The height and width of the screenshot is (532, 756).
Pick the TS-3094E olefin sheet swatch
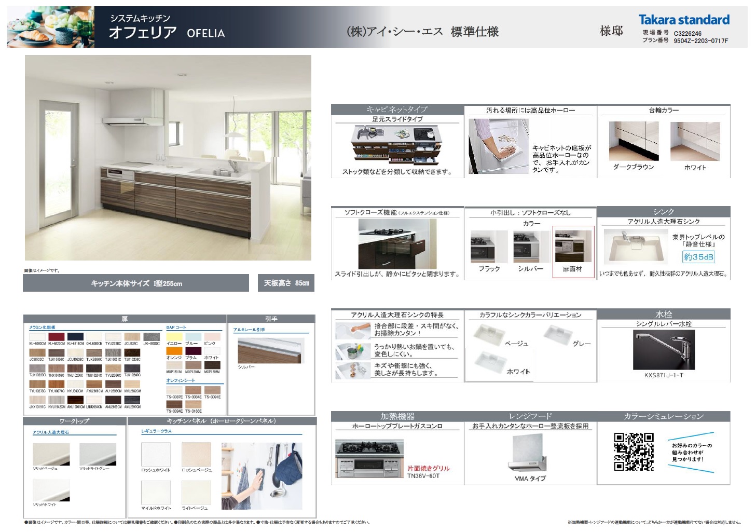pyautogui.click(x=174, y=404)
